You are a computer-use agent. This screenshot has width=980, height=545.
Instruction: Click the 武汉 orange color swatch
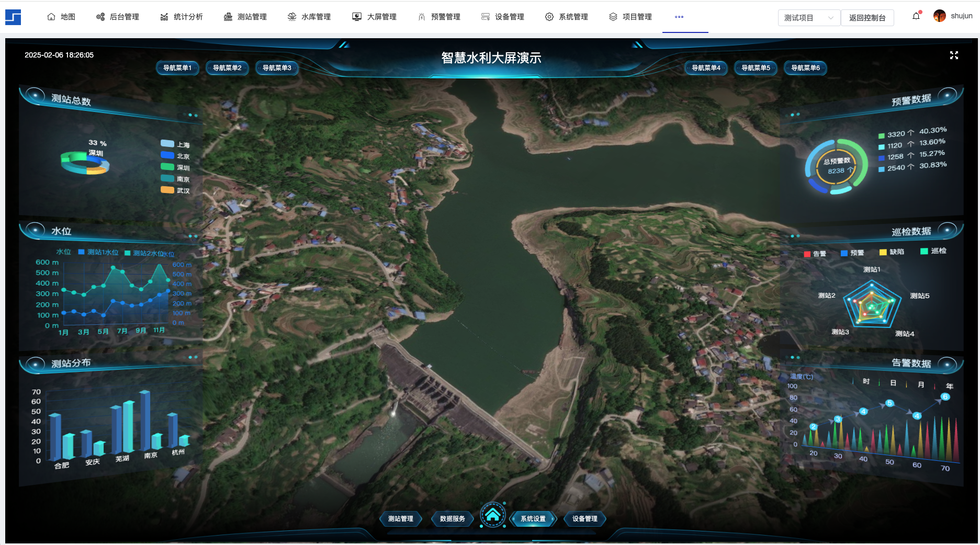tap(167, 190)
